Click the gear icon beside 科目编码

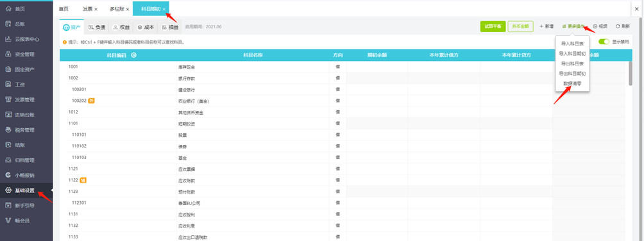tap(134, 55)
